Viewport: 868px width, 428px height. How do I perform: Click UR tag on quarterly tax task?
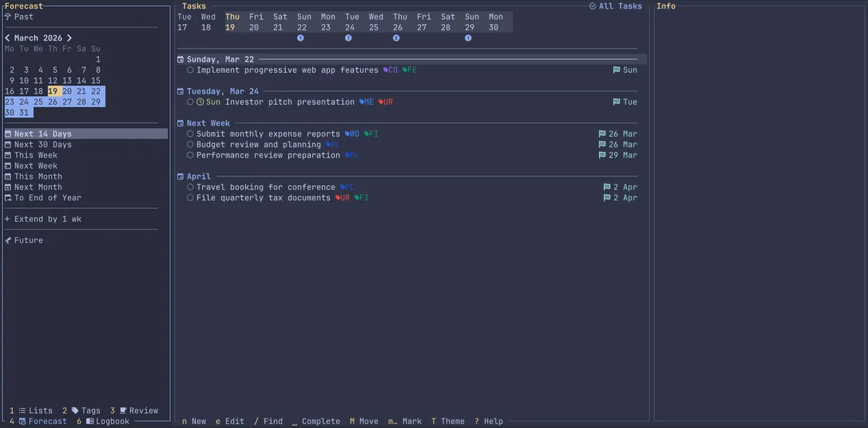click(x=343, y=197)
